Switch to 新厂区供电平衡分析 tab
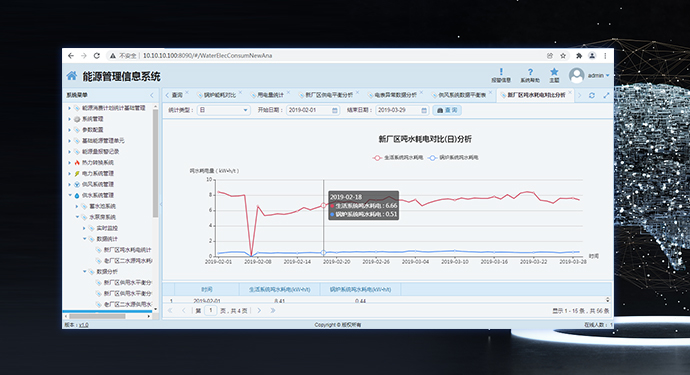Screen dimensions: 690x375 [x=329, y=95]
